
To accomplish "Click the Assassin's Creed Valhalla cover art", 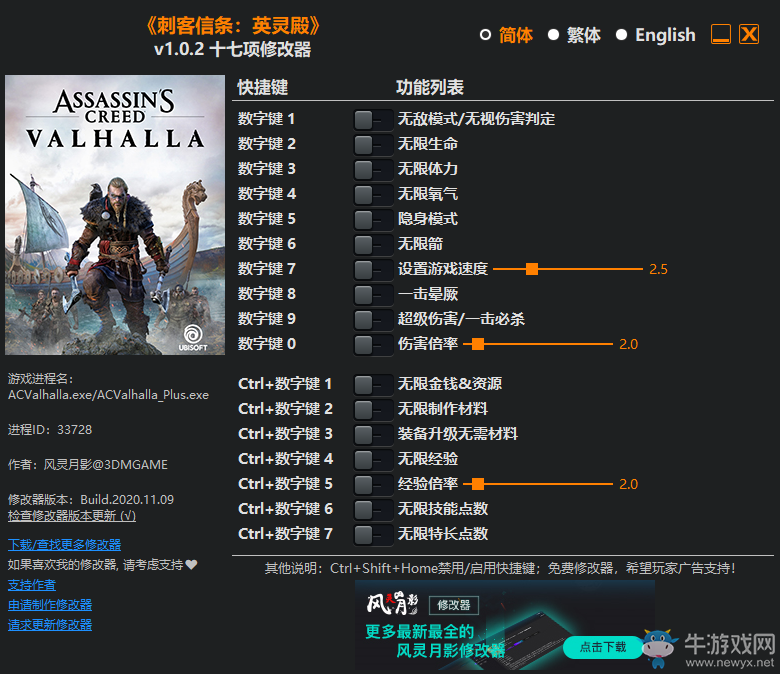I will tap(115, 215).
